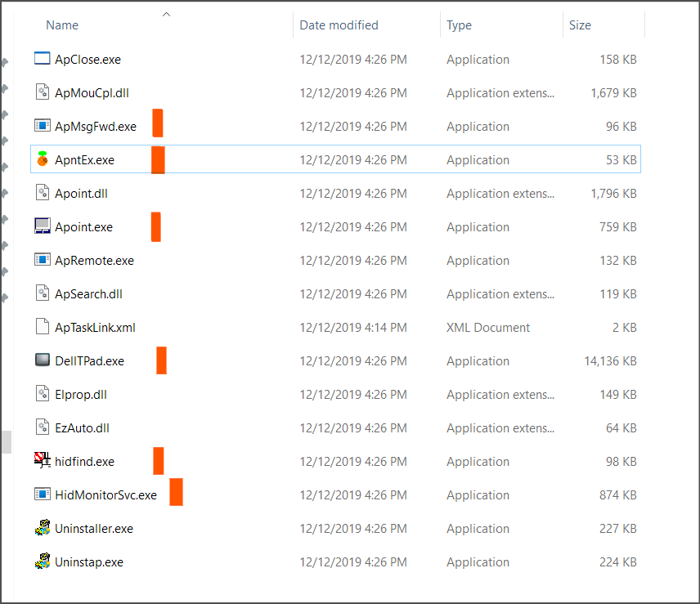Sort files by the Size column

580,25
